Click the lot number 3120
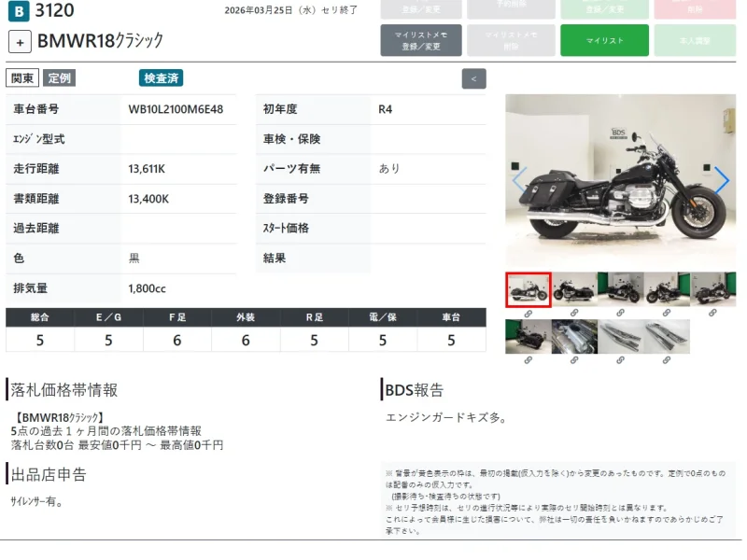The width and height of the screenshot is (747, 560). [55, 10]
